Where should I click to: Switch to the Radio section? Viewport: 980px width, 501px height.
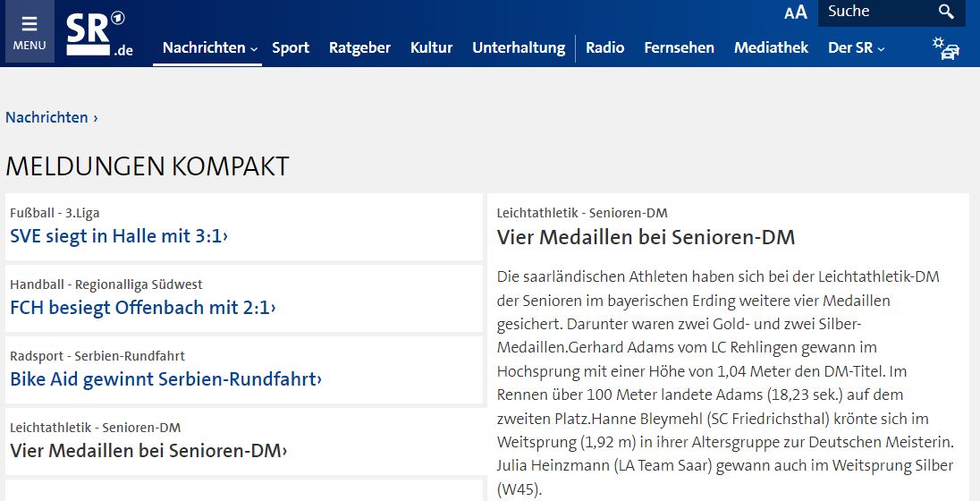coord(604,48)
